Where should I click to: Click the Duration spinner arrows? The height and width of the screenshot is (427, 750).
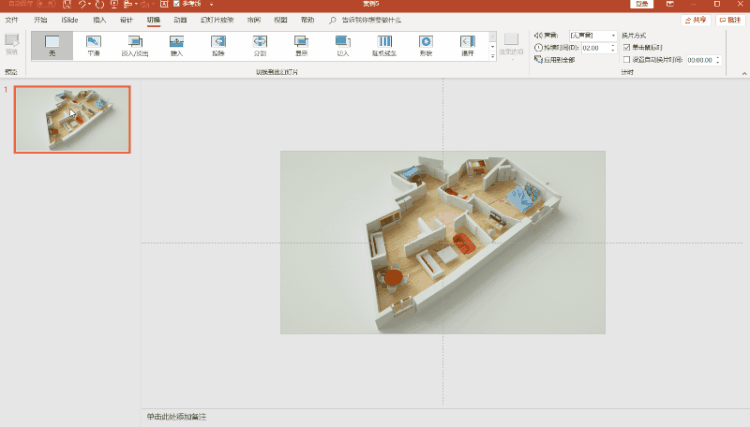tap(613, 48)
